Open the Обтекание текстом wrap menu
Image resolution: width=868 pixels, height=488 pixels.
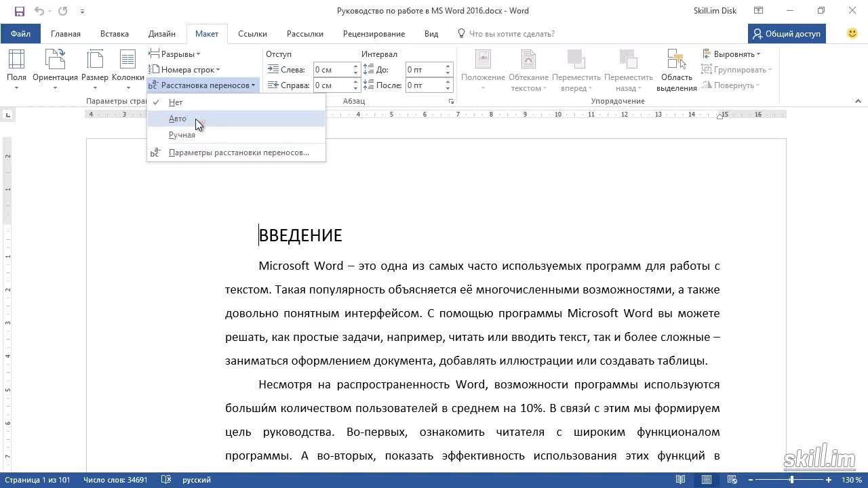click(x=528, y=70)
